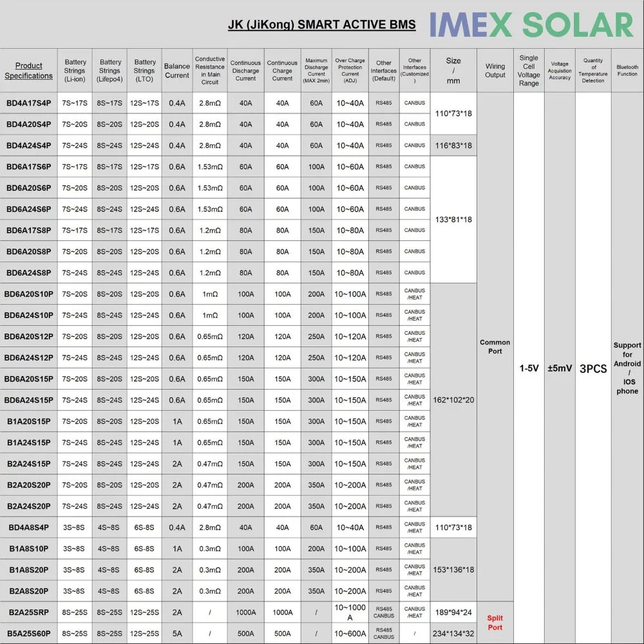
Task: Select the BD6A24S10P model name
Action: 29,316
